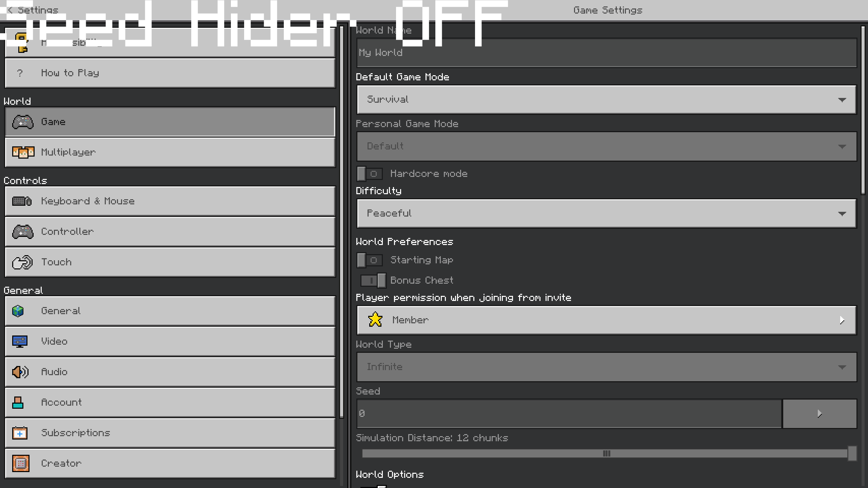Image resolution: width=868 pixels, height=488 pixels.
Task: Click the seed picker arrow button
Action: [x=819, y=414]
